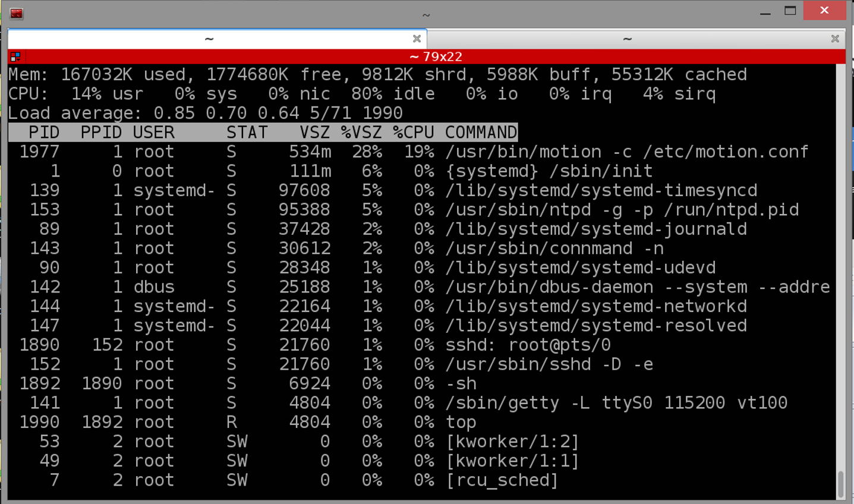Maximize the terminal window
Viewport: 854px width, 504px height.
(x=790, y=11)
